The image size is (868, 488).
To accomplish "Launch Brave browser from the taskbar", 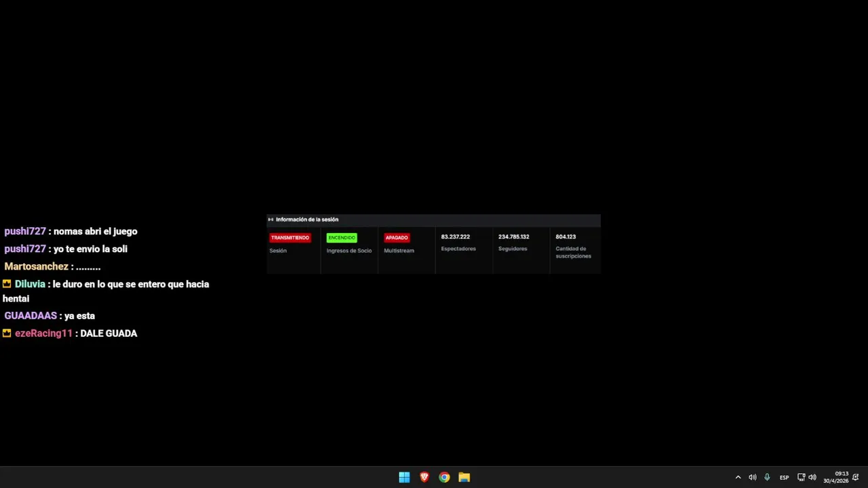I will [425, 477].
